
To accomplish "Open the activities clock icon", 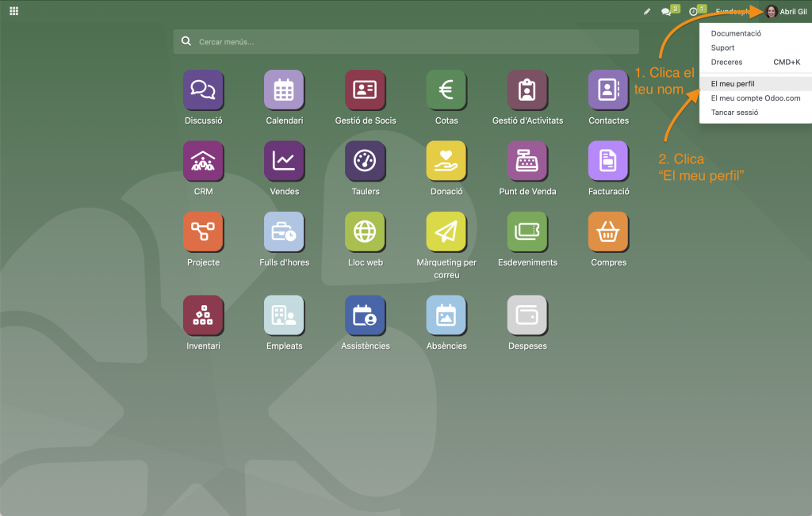I will pyautogui.click(x=693, y=12).
